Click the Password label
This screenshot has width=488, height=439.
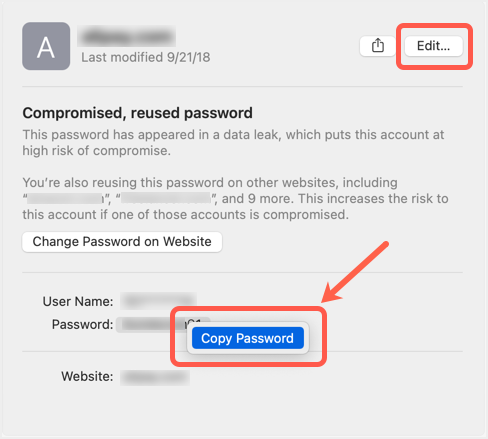point(82,324)
